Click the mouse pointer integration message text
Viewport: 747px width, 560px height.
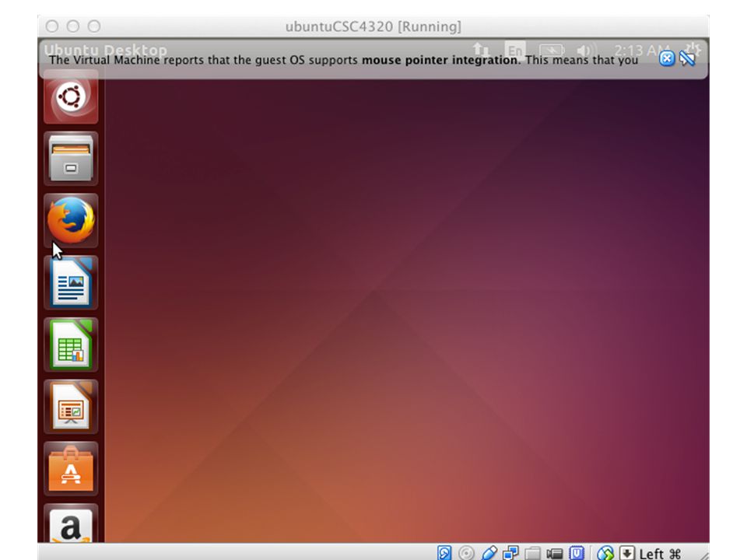pyautogui.click(x=343, y=60)
